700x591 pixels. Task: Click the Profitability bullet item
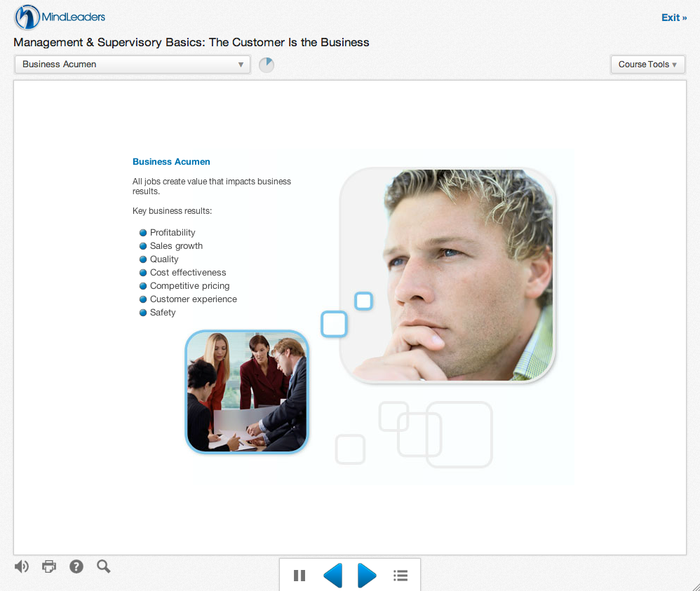tap(173, 233)
